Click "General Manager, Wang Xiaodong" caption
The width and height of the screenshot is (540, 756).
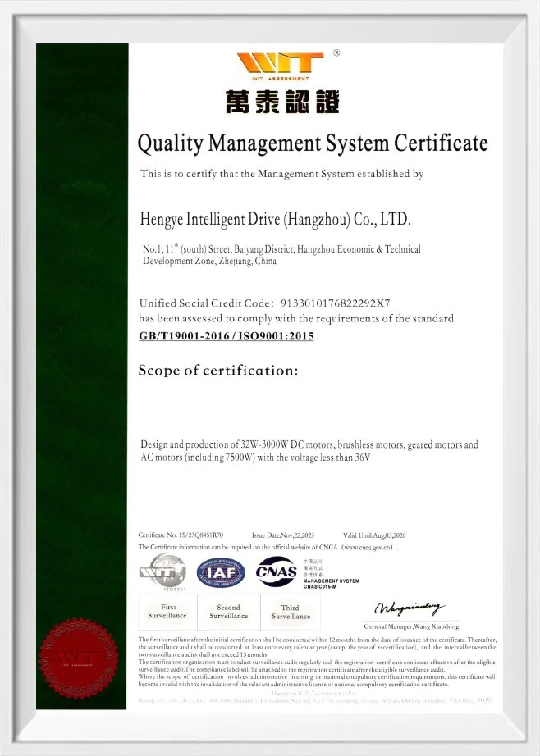[x=412, y=626]
